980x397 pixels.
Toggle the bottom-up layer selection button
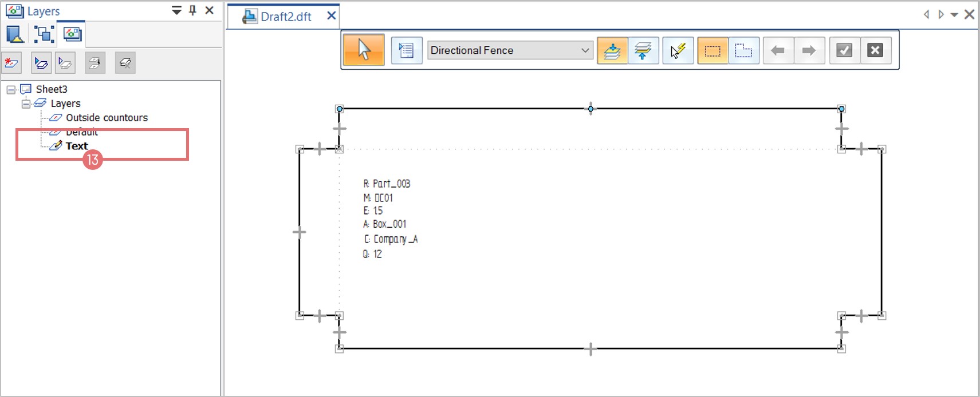click(643, 50)
